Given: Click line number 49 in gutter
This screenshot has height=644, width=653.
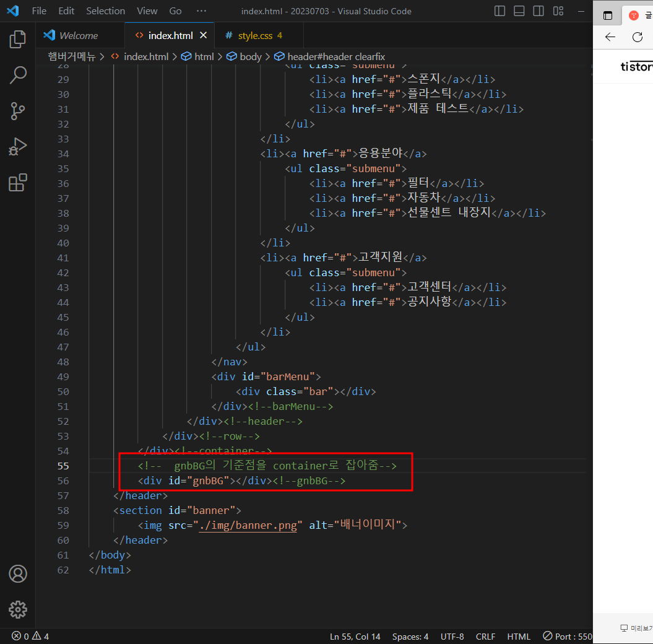Looking at the screenshot, I should 63,376.
